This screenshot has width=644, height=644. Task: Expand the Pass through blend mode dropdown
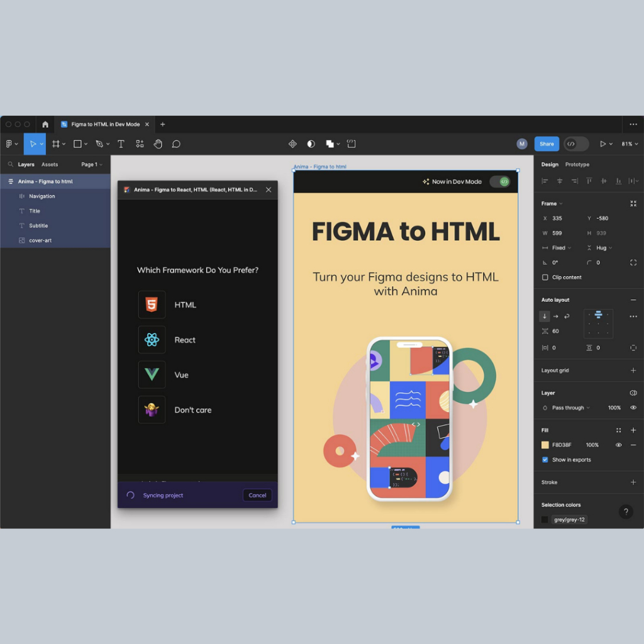pos(570,408)
